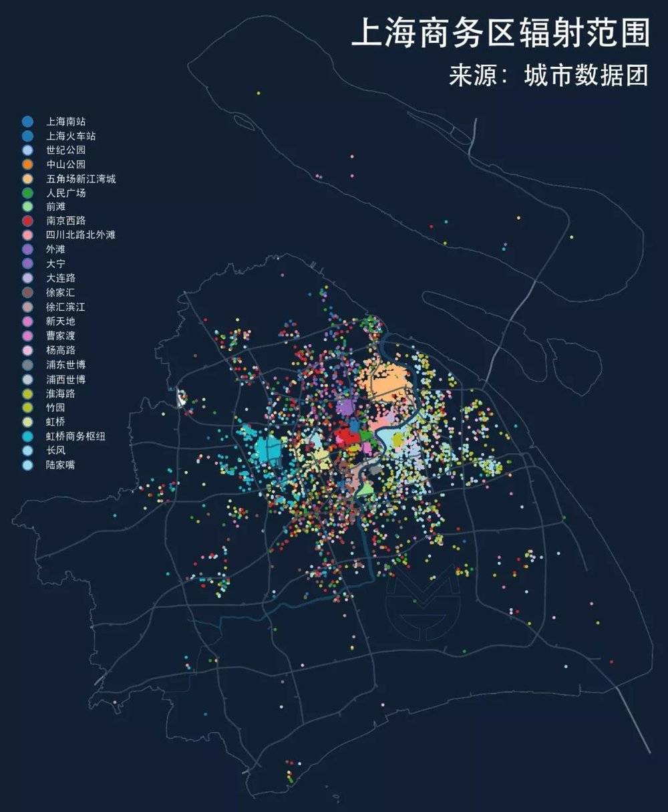The image size is (668, 812).
Task: Click the green dot for 人民广场
Action: (x=27, y=193)
